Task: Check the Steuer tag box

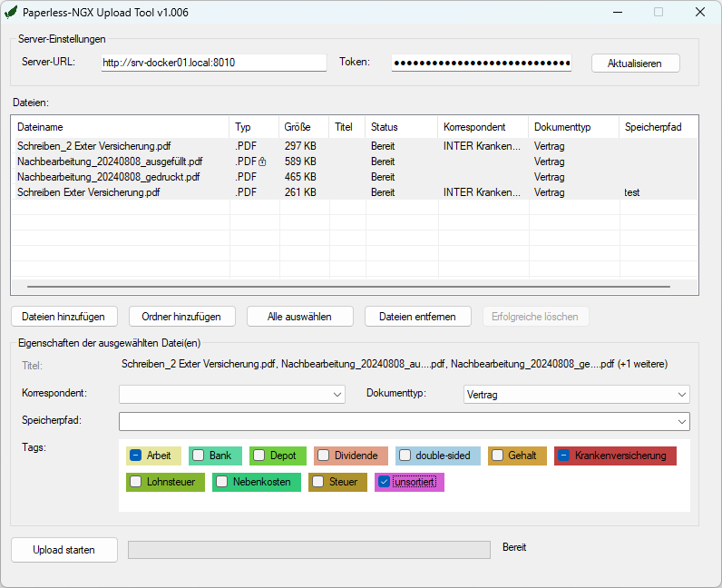Action: 317,482
